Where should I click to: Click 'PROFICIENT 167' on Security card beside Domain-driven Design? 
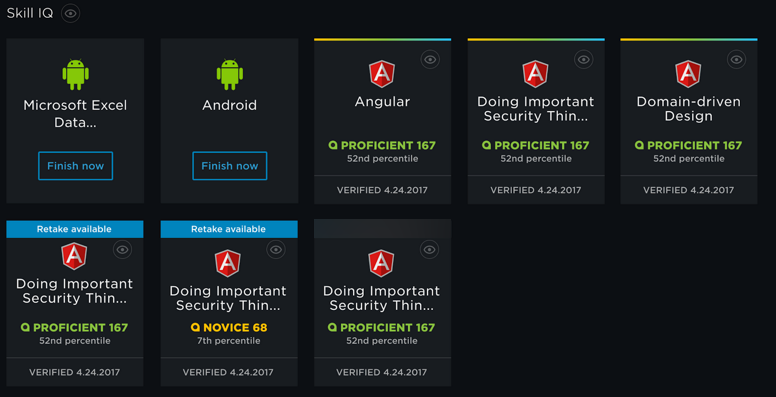click(535, 146)
